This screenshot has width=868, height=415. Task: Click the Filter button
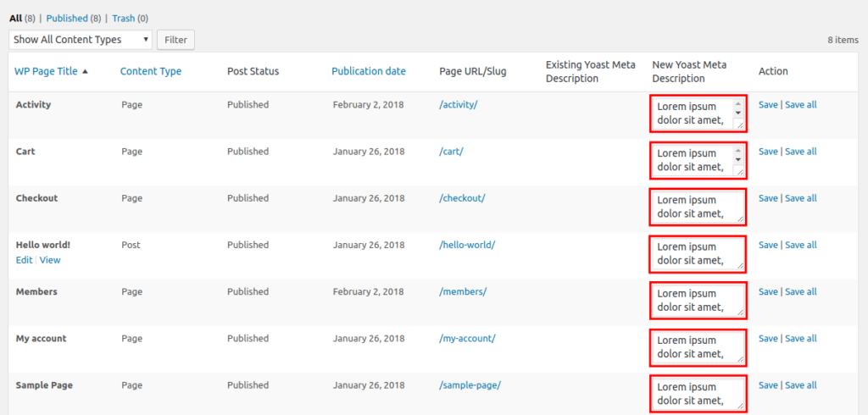[x=175, y=39]
